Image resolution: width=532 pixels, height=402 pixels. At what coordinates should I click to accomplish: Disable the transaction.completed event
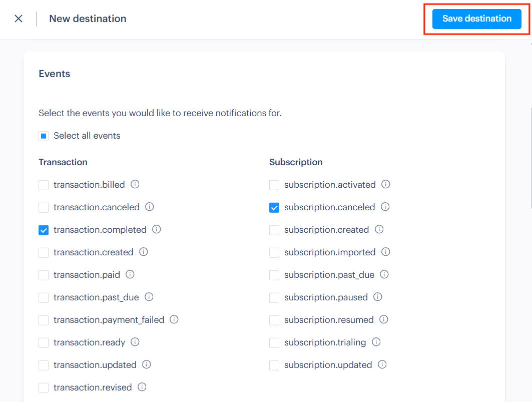pos(44,230)
